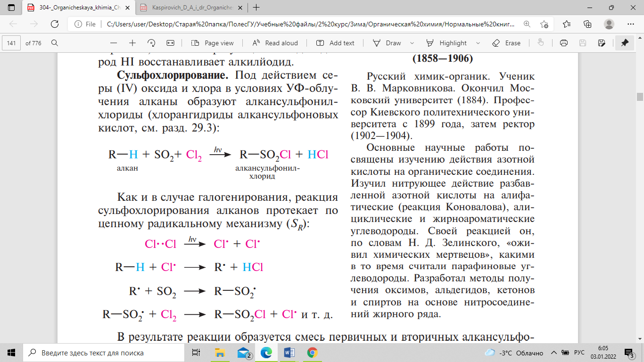Activate the Add text tool
The height and width of the screenshot is (362, 644).
335,43
